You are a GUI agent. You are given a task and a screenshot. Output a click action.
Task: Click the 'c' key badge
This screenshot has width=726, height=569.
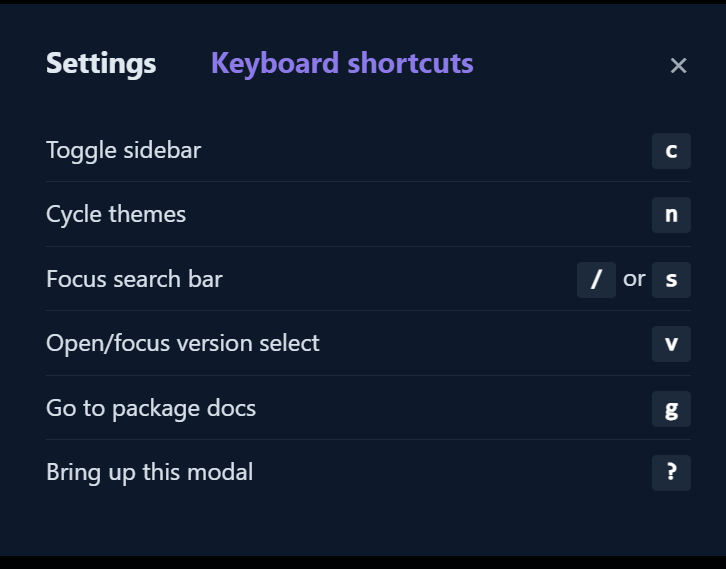tap(671, 151)
